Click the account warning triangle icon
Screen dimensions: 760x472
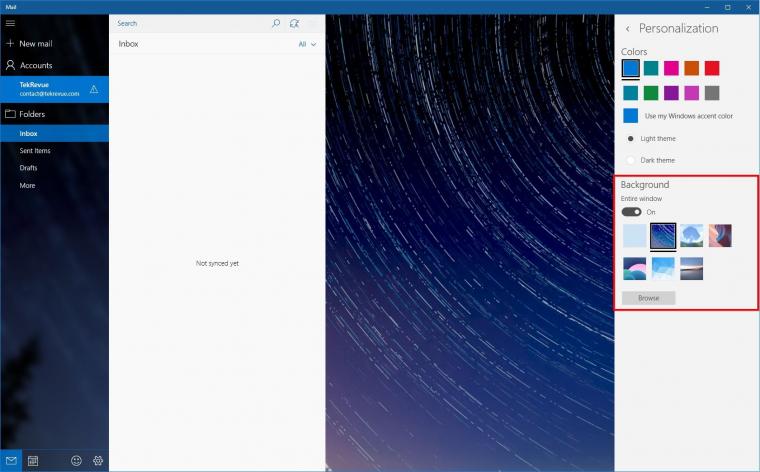(x=94, y=89)
